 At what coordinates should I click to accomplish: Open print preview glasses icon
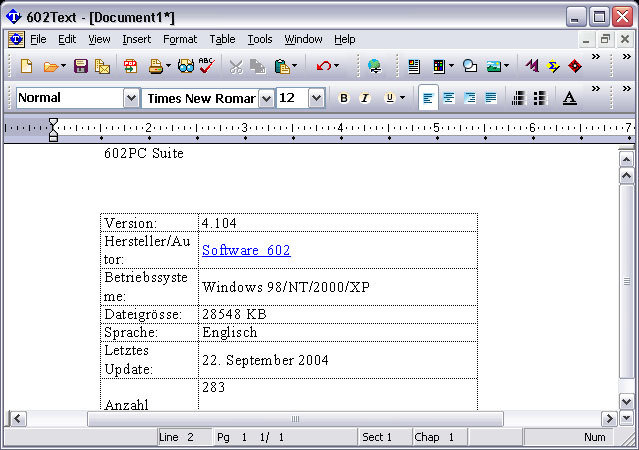point(186,66)
